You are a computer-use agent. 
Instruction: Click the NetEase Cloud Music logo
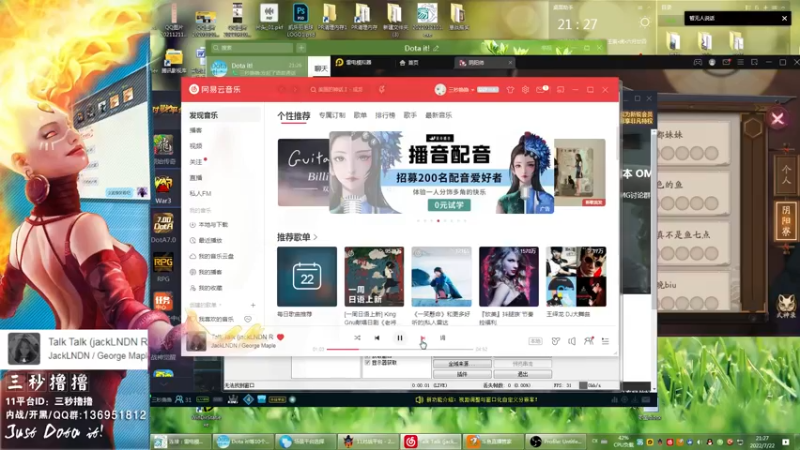coord(214,89)
